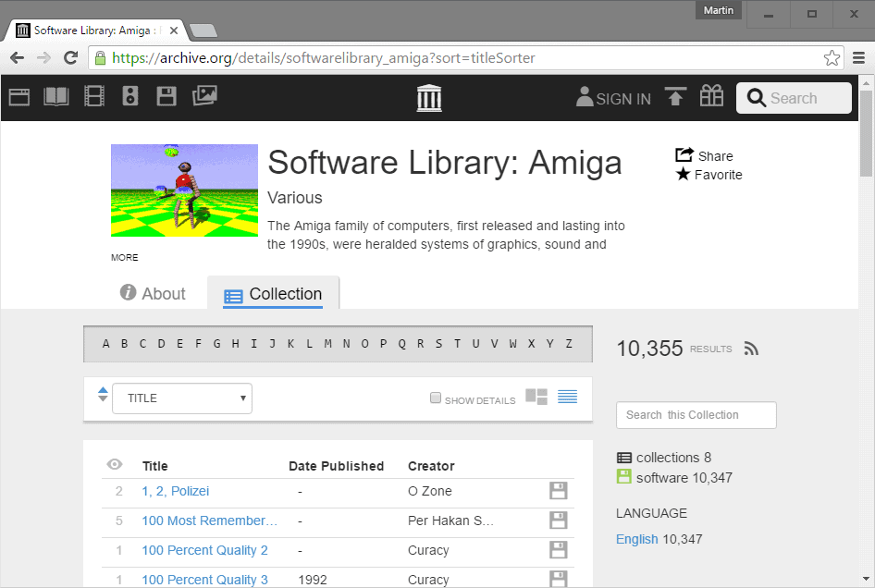Click the Upload arrow icon

(675, 96)
